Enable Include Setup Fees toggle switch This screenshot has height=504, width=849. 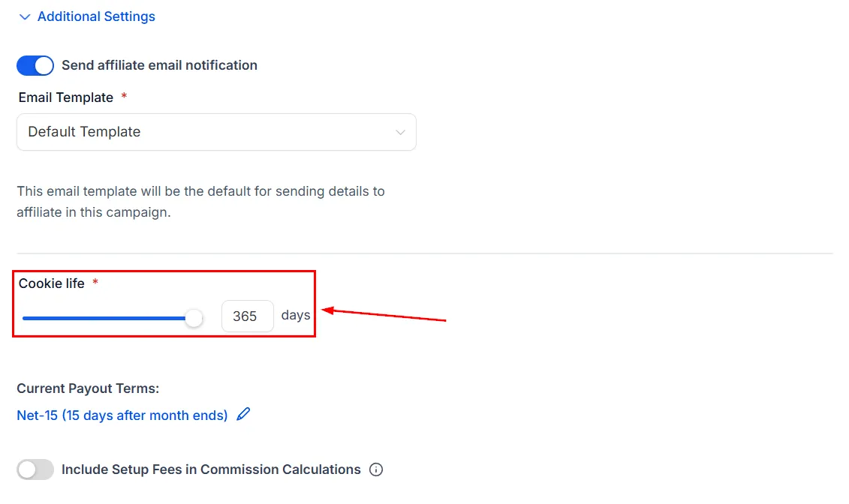click(35, 469)
